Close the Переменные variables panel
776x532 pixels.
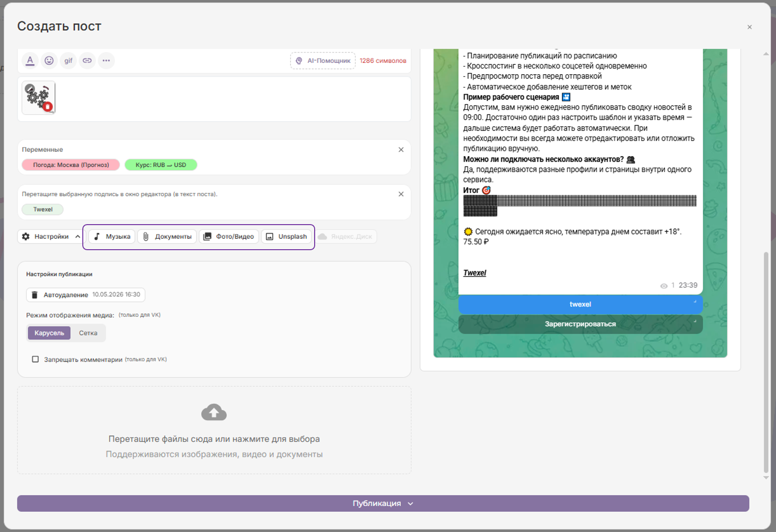point(401,149)
